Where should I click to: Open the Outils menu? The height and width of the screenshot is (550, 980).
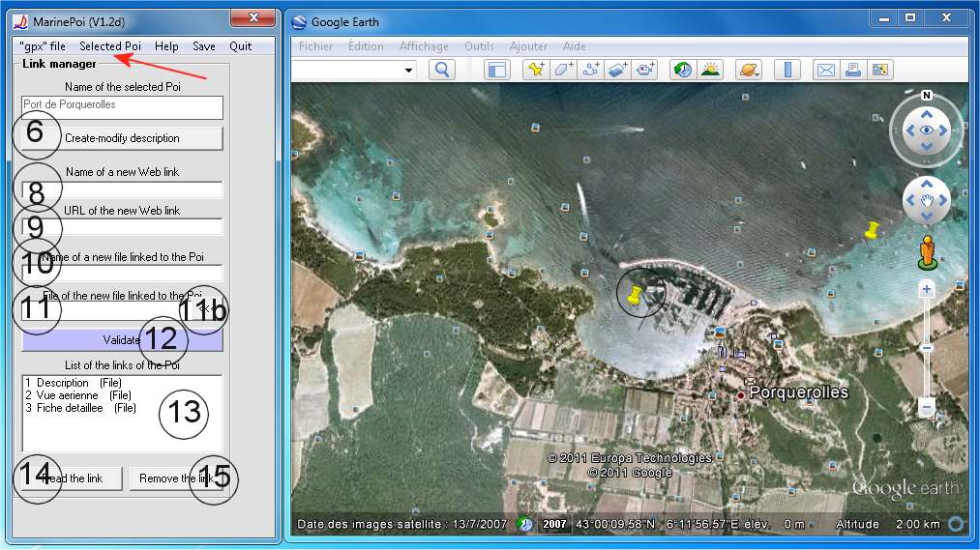[x=479, y=46]
